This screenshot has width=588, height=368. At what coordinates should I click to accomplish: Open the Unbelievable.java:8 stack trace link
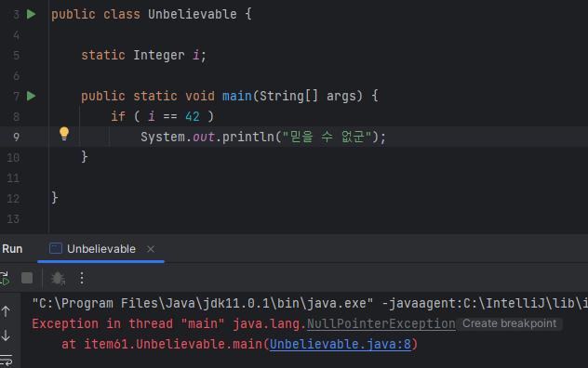[341, 344]
